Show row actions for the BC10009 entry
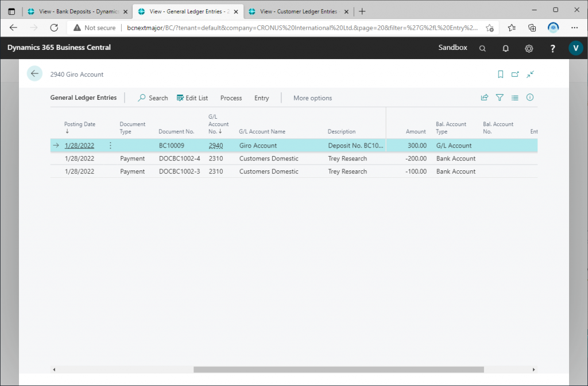 (x=110, y=145)
